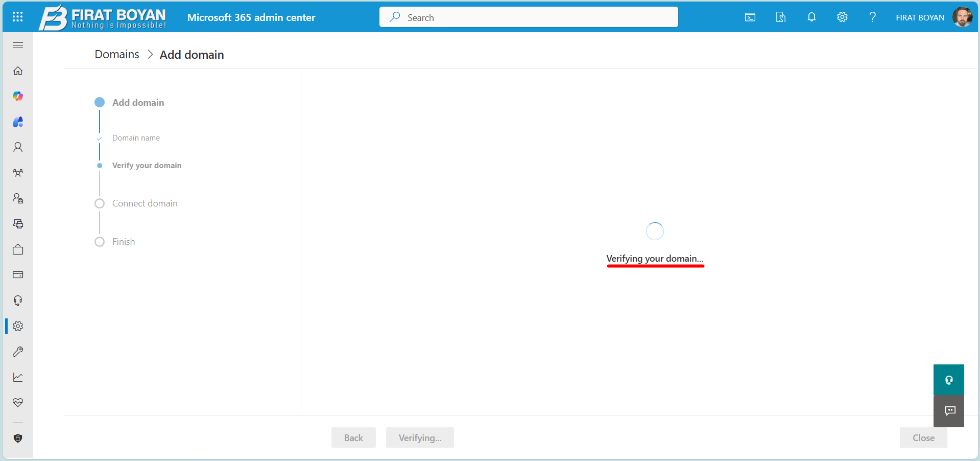Open Support using the headset sidebar icon

point(18,301)
